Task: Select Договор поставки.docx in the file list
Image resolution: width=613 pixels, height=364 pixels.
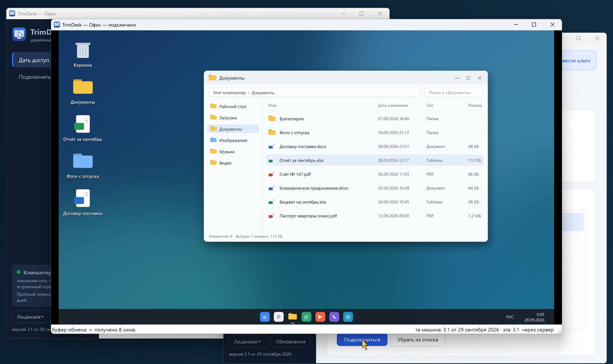Action: tap(375, 147)
